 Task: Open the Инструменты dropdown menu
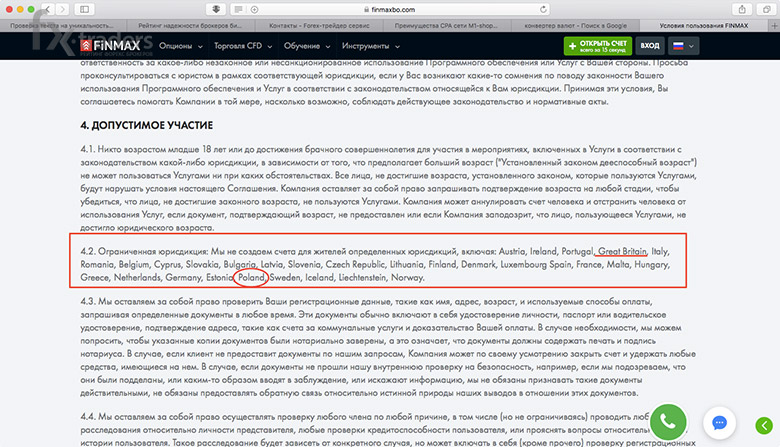pos(371,46)
